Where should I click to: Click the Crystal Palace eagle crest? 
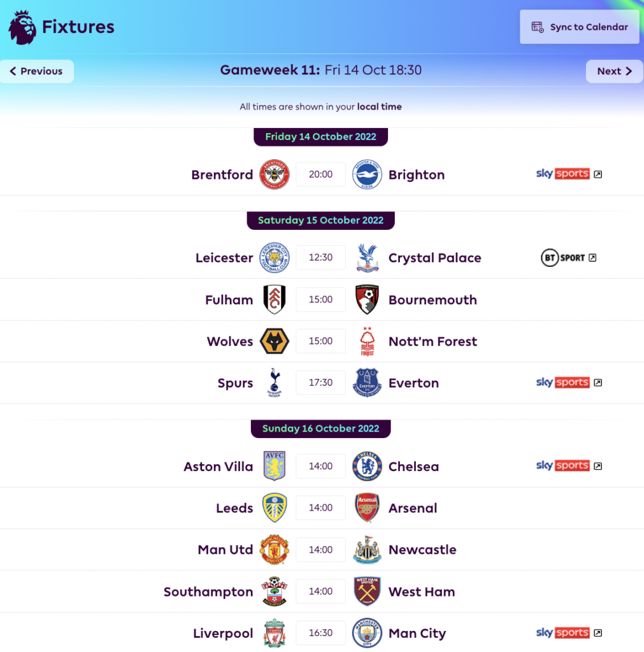(367, 258)
